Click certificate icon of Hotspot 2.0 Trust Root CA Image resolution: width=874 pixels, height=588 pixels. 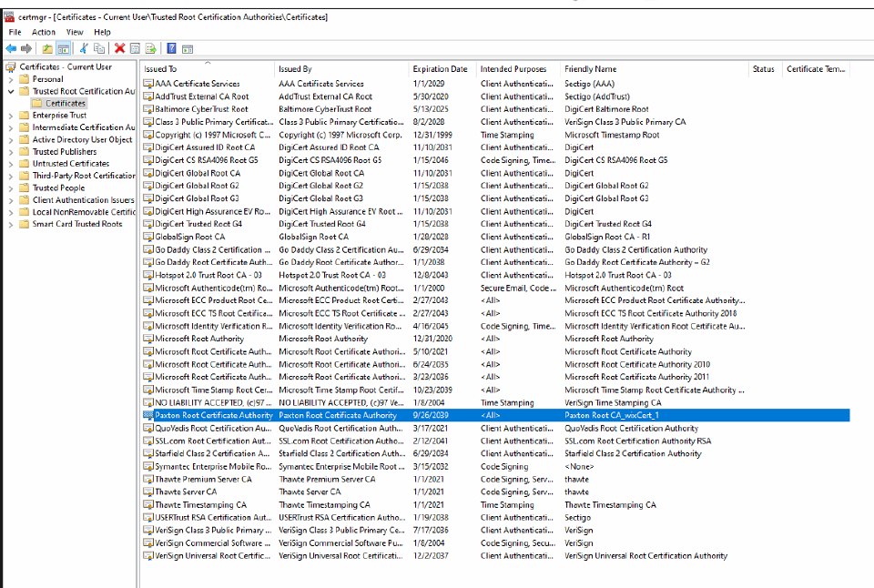148,275
